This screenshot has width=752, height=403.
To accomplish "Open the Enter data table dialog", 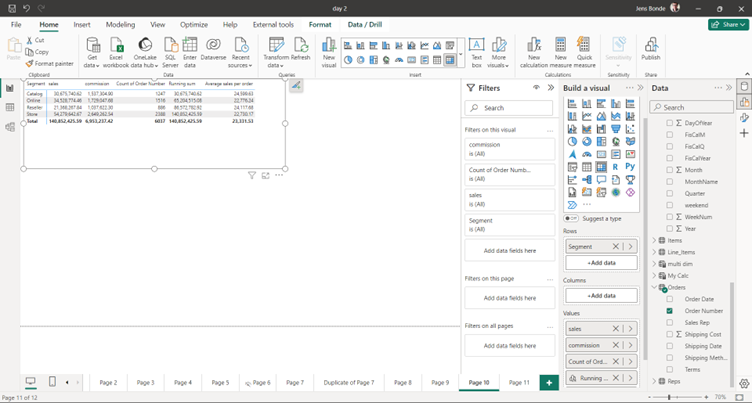I will tap(190, 53).
